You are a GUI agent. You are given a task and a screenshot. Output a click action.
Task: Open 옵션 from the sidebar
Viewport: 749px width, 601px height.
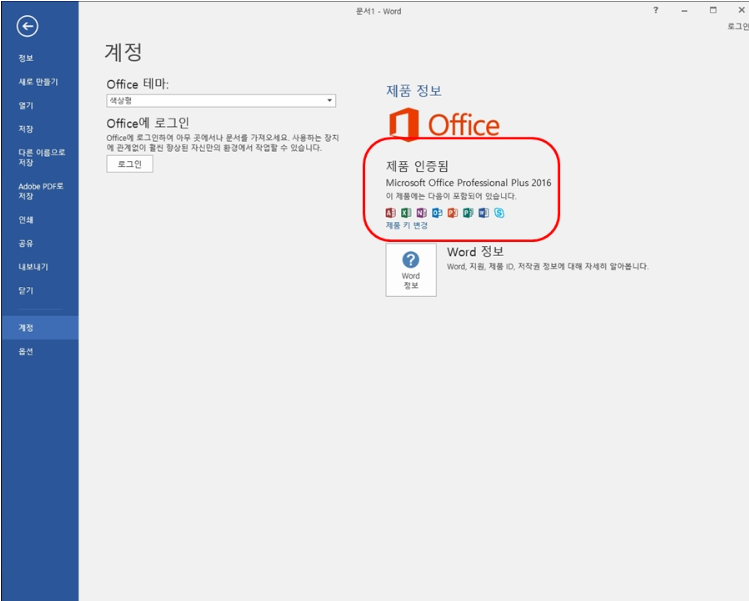tap(26, 351)
